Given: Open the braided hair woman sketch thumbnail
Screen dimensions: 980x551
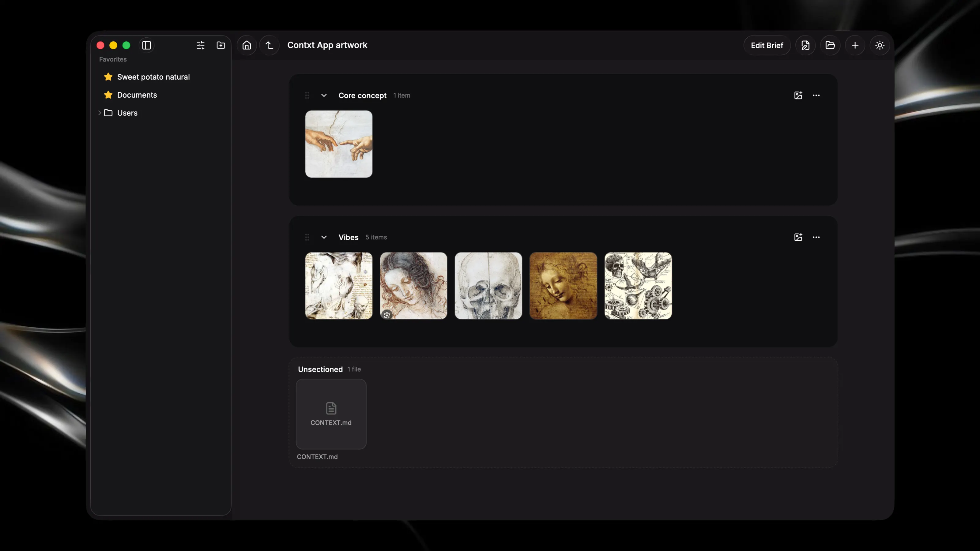Looking at the screenshot, I should click(413, 286).
